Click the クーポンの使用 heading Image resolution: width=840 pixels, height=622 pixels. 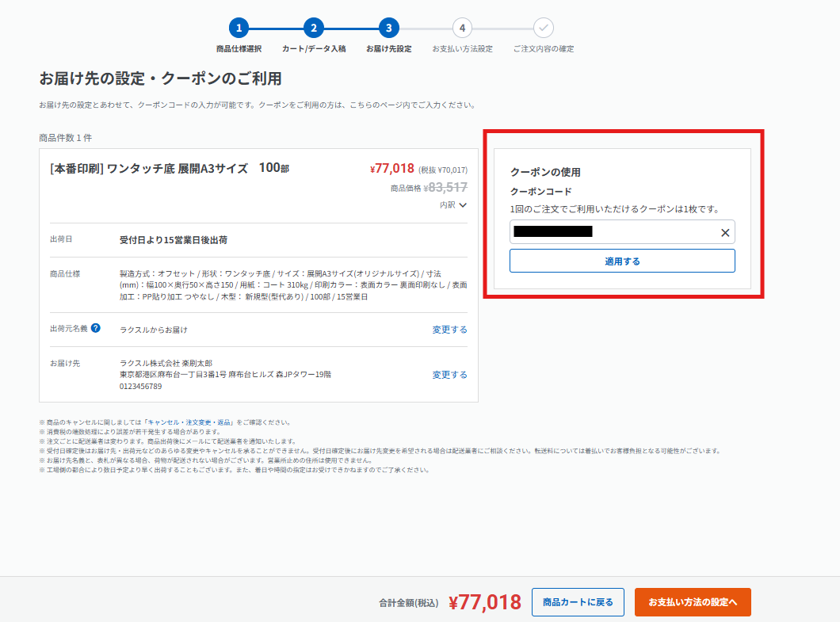click(x=545, y=172)
